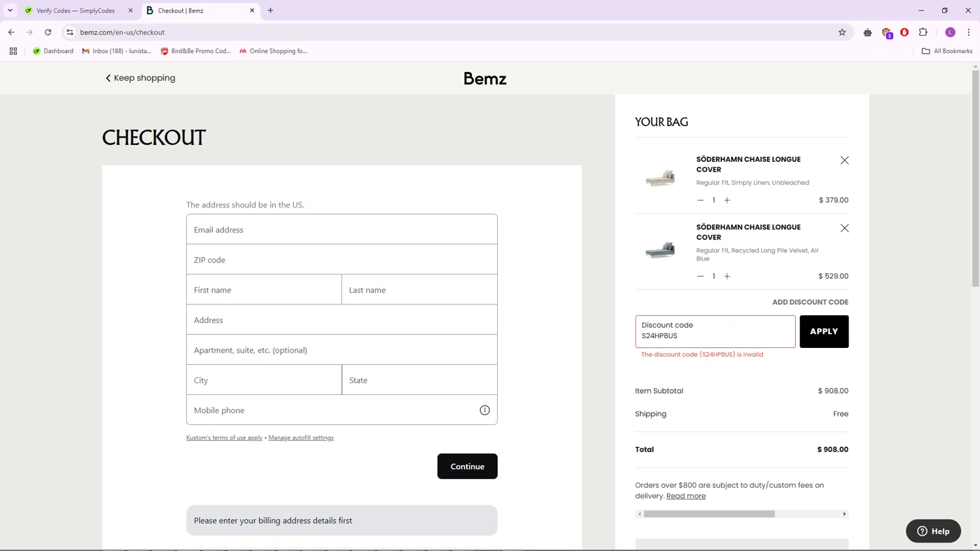
Task: Decrease quantity of the $379.00 cover
Action: click(700, 200)
